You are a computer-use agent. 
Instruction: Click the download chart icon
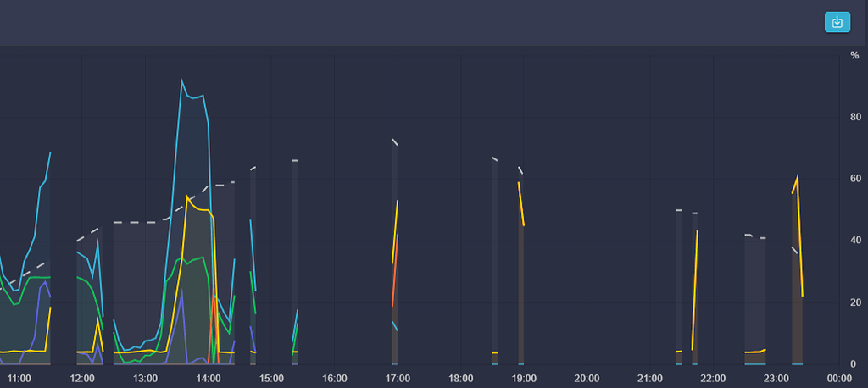click(x=837, y=22)
